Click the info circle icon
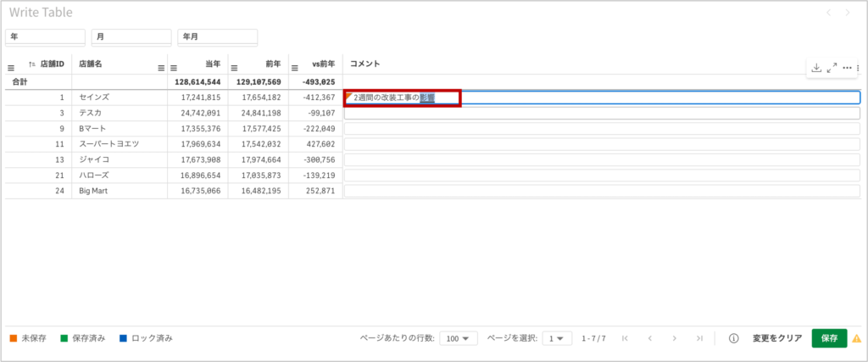The height and width of the screenshot is (362, 868). (x=734, y=338)
